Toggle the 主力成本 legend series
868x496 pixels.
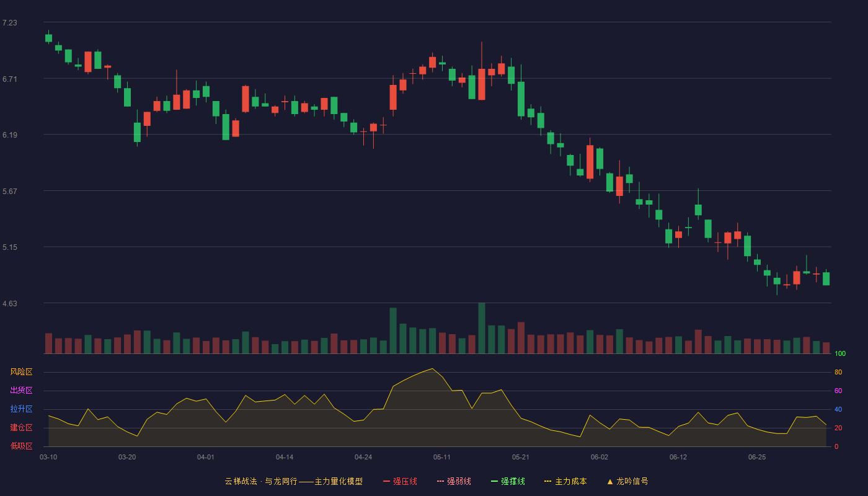565,481
